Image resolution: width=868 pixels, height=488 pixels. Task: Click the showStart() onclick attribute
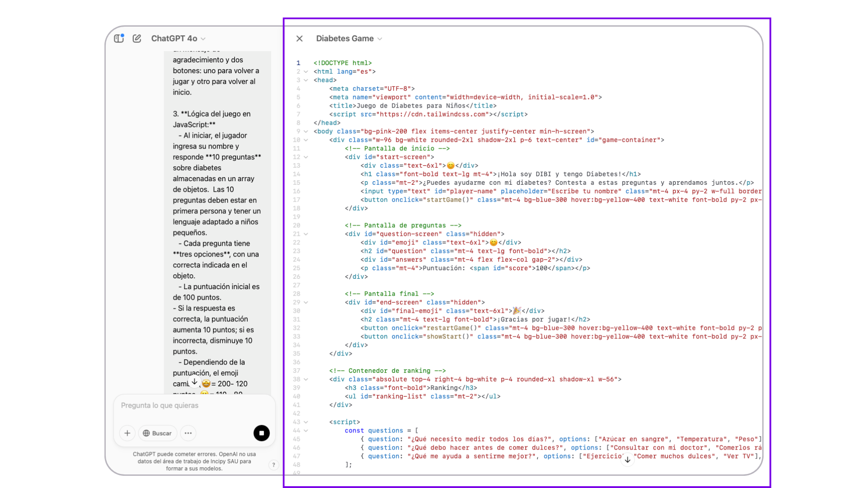point(433,337)
